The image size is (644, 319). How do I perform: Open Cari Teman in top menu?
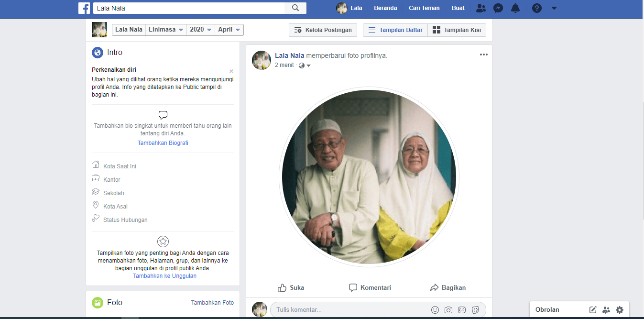tap(424, 8)
